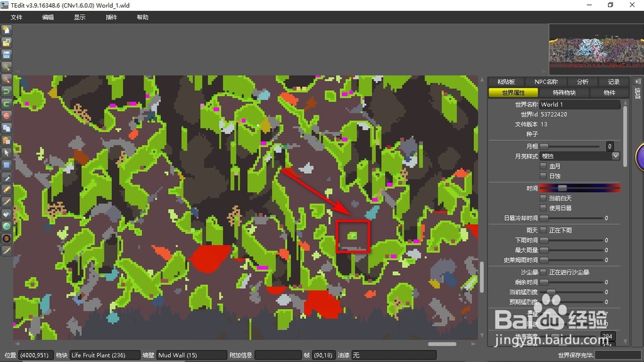Select the Picker eyedropper tool
The height and width of the screenshot is (362, 644).
(x=6, y=178)
